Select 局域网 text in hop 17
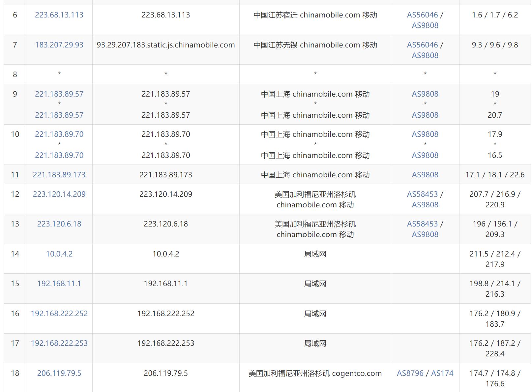Viewport: 532px width, 392px height. 315,343
